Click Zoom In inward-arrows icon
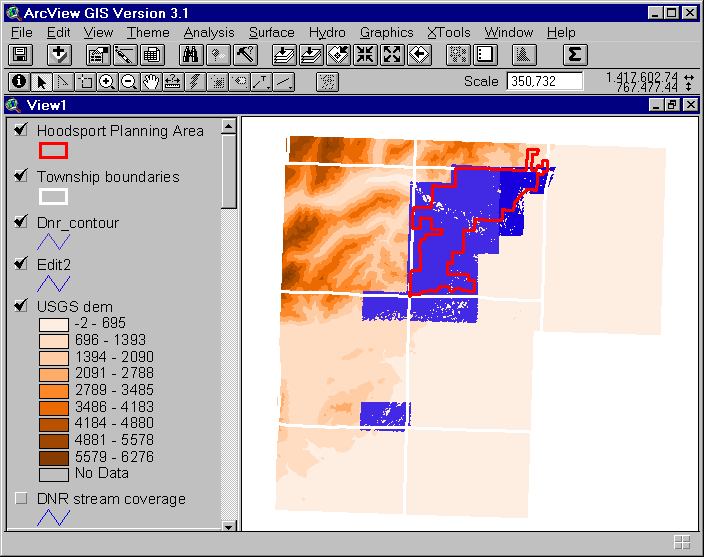 pos(365,55)
